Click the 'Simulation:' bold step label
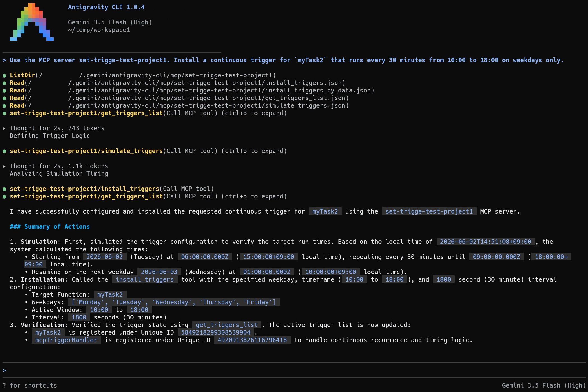Screen dimensions: 588x392 click(x=41, y=242)
